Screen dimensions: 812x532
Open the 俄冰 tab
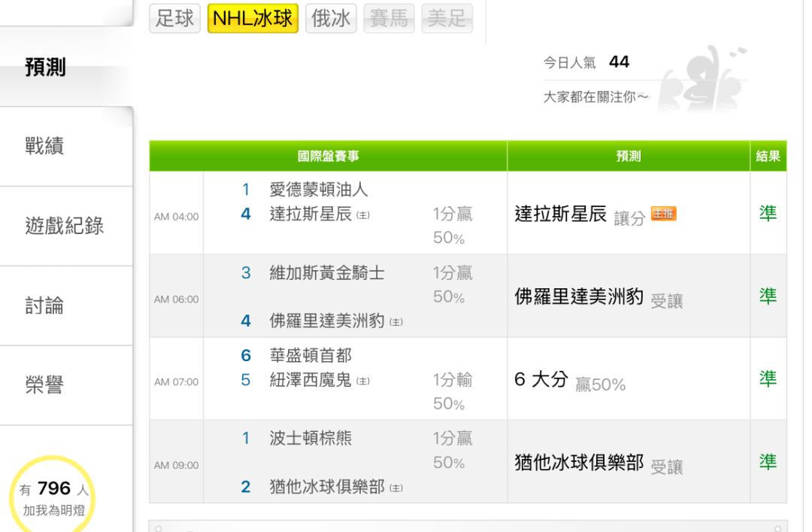pos(331,19)
